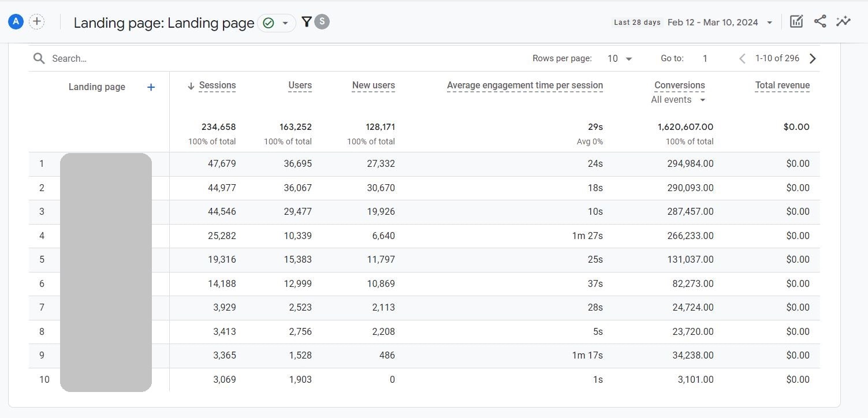Click the gray "S" badge icon
868x418 pixels.
pyautogui.click(x=322, y=22)
